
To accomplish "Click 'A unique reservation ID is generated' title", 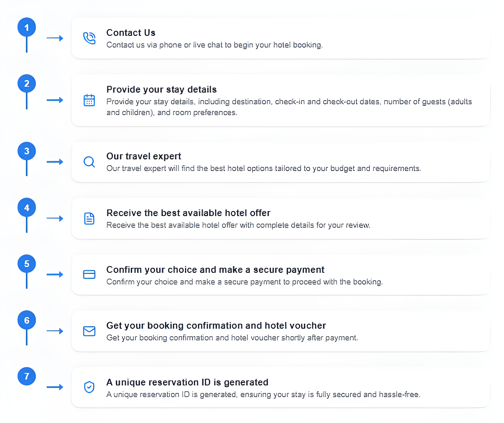I will tap(187, 382).
